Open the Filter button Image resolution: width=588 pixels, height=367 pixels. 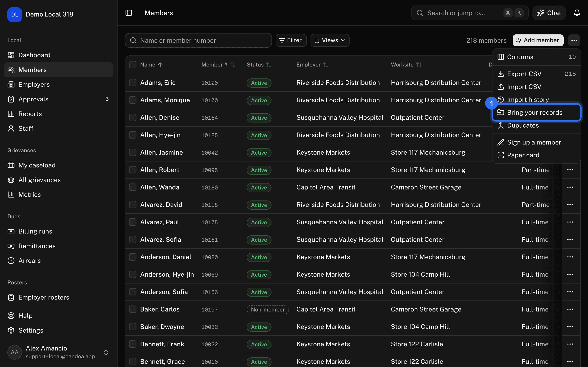coord(291,40)
